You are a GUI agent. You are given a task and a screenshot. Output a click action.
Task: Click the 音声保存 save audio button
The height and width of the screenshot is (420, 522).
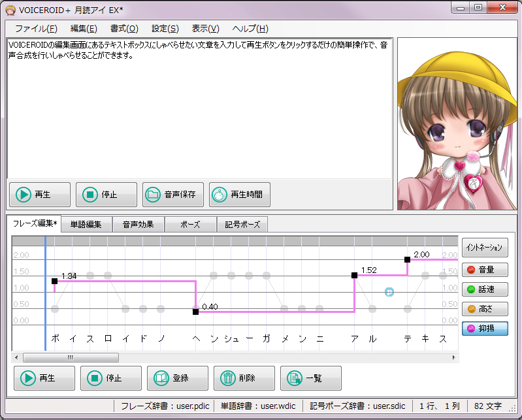[172, 195]
